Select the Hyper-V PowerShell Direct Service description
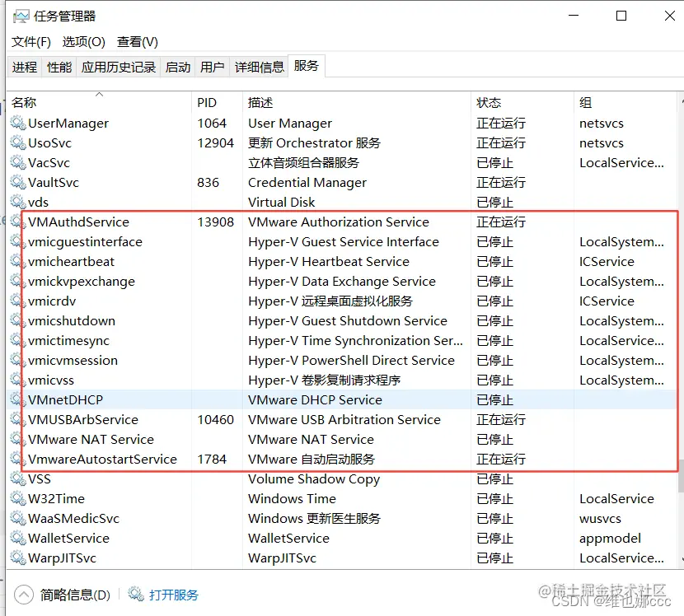Screen dimensions: 684x616 (x=351, y=360)
